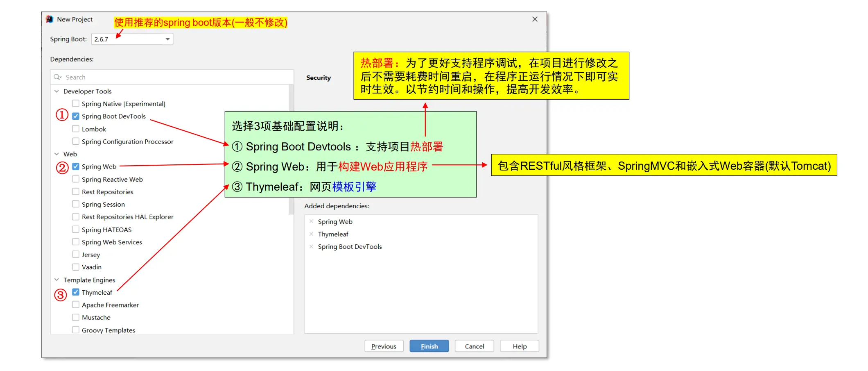Viewport: 868px width, 371px height.
Task: Click the Added dependencies label
Action: tap(337, 206)
